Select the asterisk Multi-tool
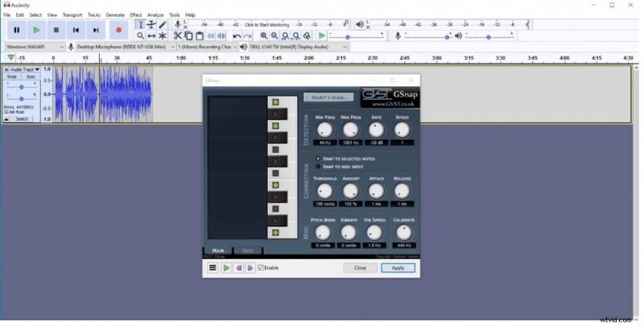Screen dimensions: 644x326 (163, 35)
